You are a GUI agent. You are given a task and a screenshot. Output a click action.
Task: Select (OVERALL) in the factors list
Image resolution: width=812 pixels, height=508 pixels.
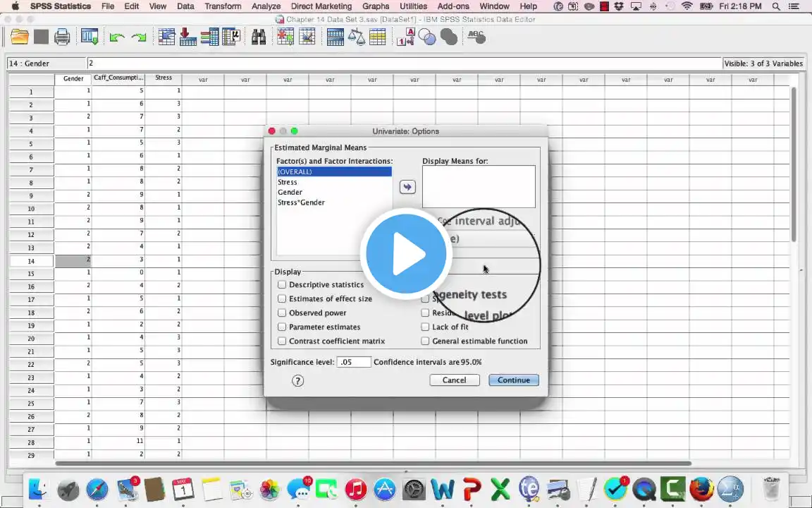coord(334,171)
